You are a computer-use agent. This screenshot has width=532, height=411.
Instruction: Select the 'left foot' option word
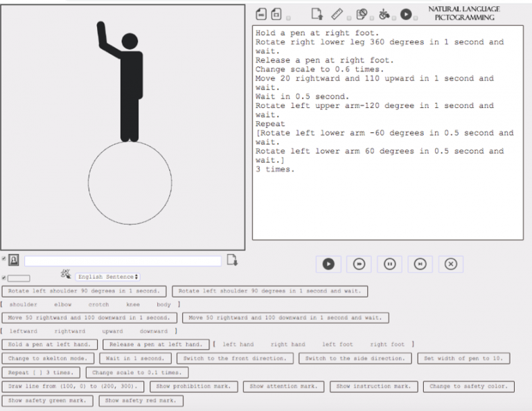coord(337,345)
